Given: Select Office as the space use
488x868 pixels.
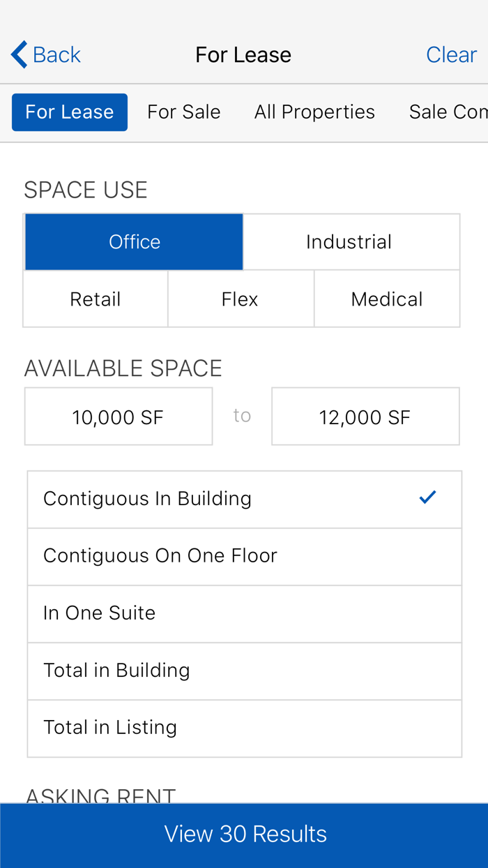Looking at the screenshot, I should click(134, 241).
